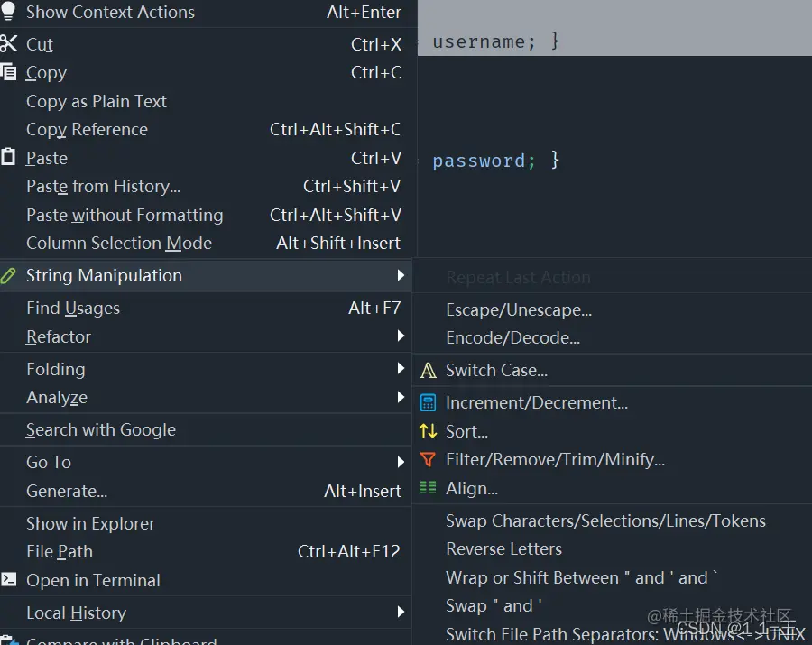This screenshot has height=645, width=812.
Task: Click the clipboard Paste icon
Action: pyautogui.click(x=8, y=157)
